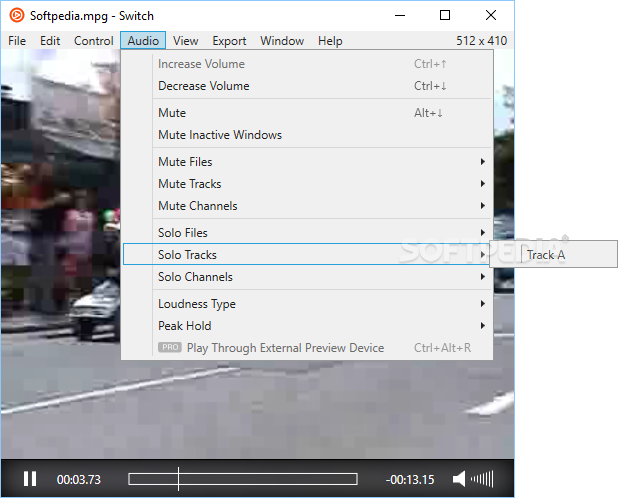
Task: Click the PRO badge icon
Action: pyautogui.click(x=169, y=347)
